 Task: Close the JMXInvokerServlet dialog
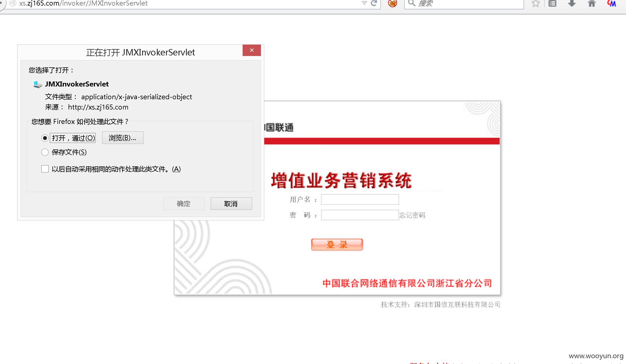click(x=252, y=50)
